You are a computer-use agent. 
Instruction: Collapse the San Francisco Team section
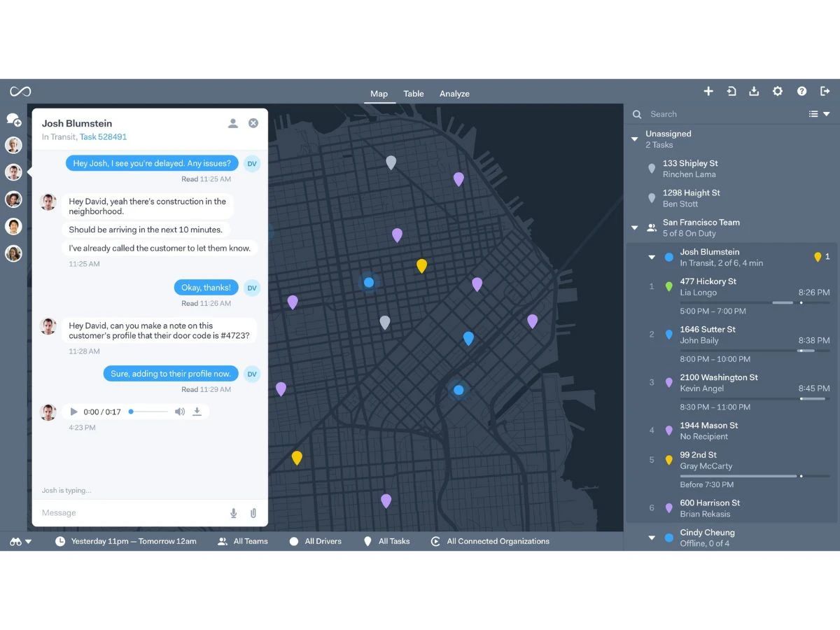coord(635,227)
